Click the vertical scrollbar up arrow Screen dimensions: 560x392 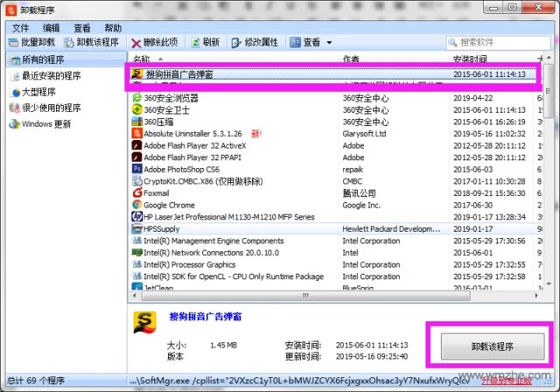point(549,58)
